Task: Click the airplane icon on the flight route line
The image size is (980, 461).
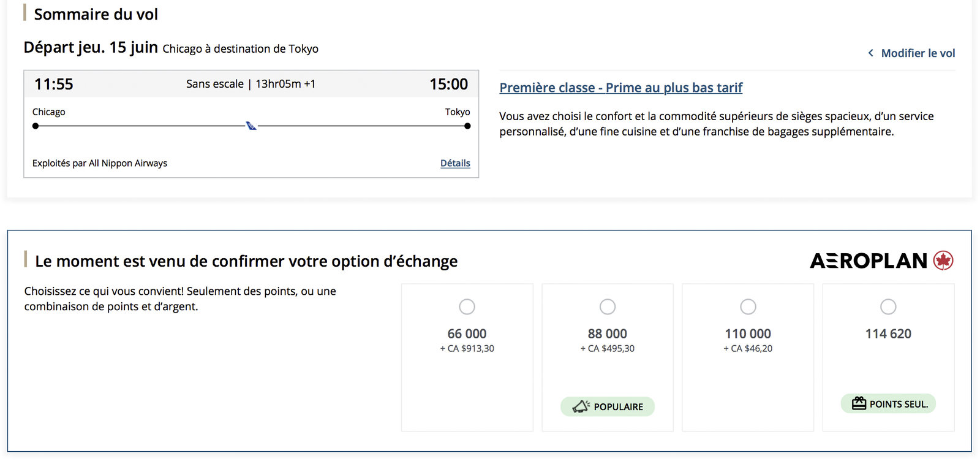Action: tap(250, 126)
